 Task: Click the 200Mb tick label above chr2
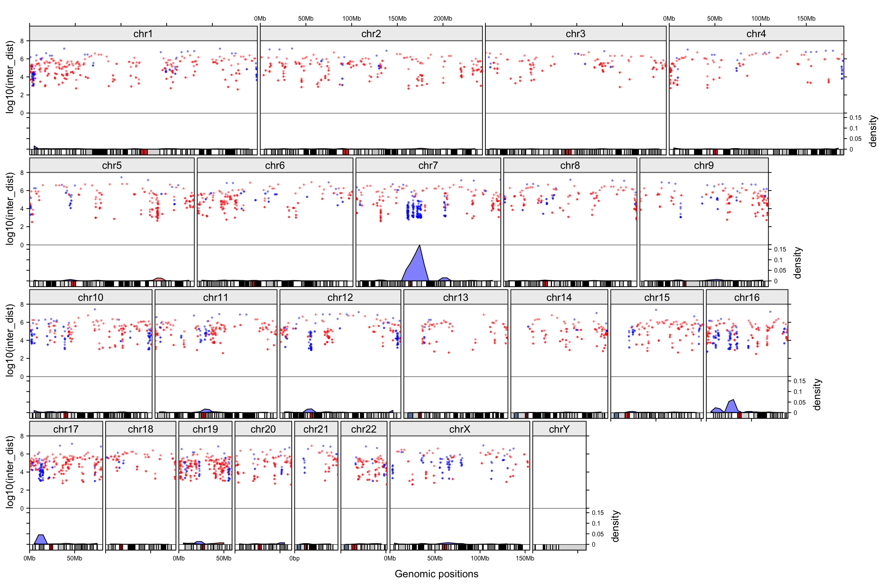click(443, 18)
